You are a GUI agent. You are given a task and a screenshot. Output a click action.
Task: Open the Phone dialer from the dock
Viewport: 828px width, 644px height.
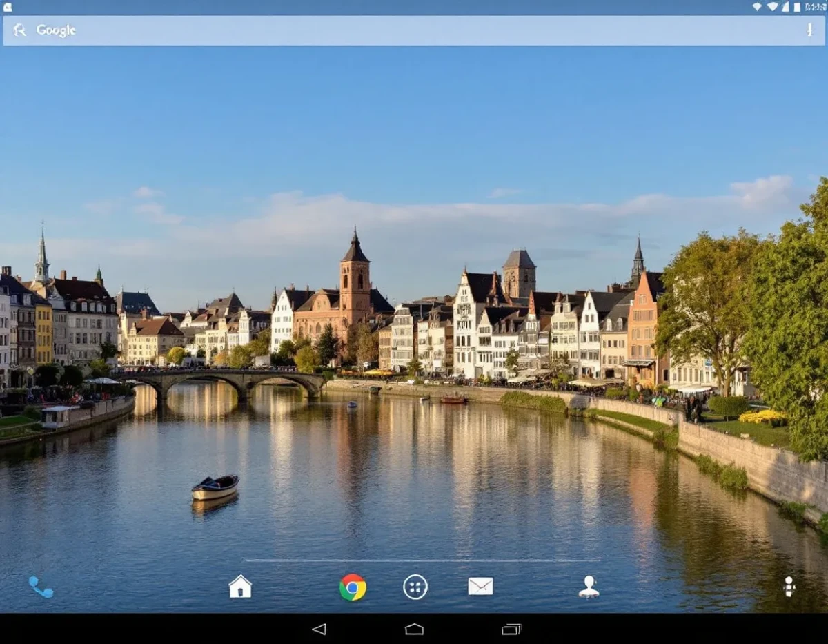(41, 587)
